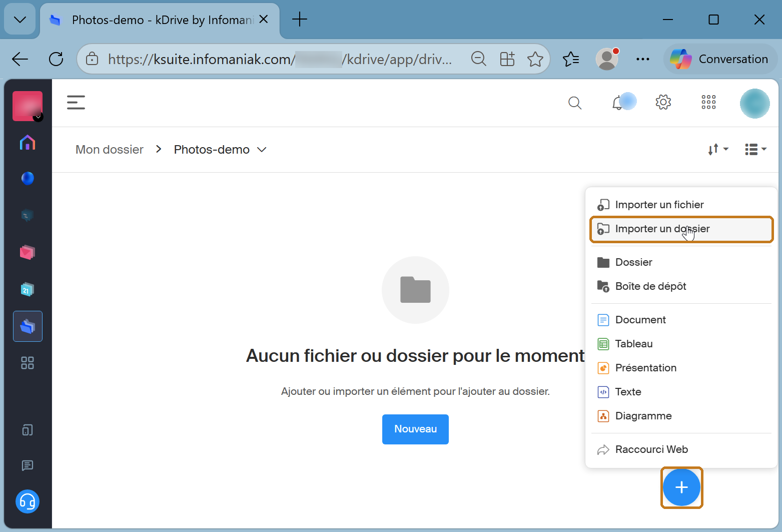Open the four-squares apps icon in sidebar
782x532 pixels.
[28, 363]
